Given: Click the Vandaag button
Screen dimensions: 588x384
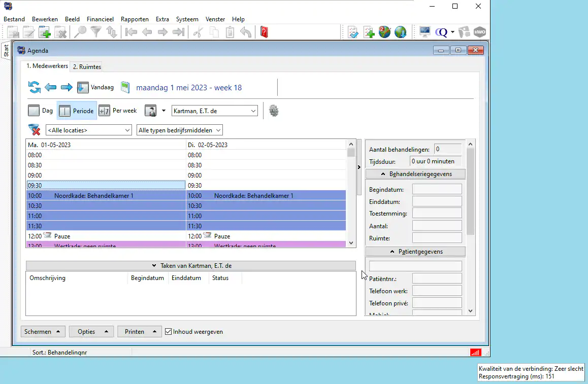Looking at the screenshot, I should pos(95,87).
